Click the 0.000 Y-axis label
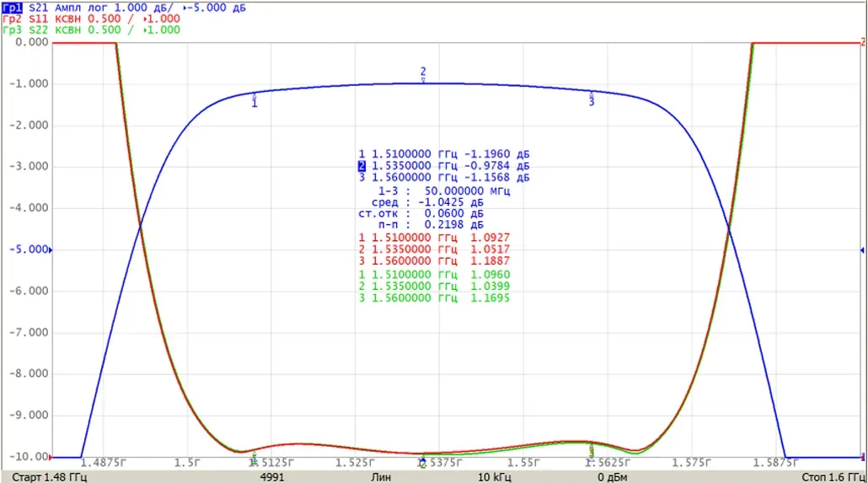Screen dimensions: 868x483 pos(31,42)
